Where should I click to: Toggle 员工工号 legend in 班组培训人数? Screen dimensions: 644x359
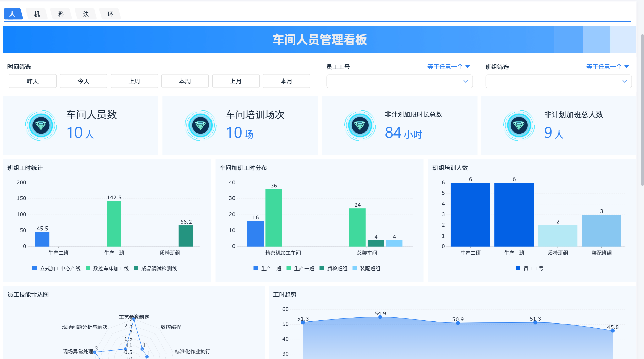tap(530, 268)
